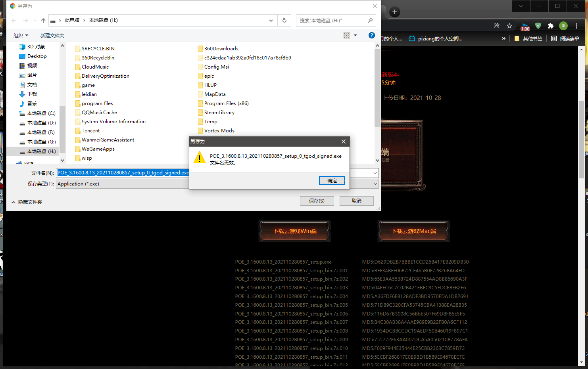This screenshot has height=369, width=588.
Task: Select the DeliveryOptimization folder
Action: 102,76
